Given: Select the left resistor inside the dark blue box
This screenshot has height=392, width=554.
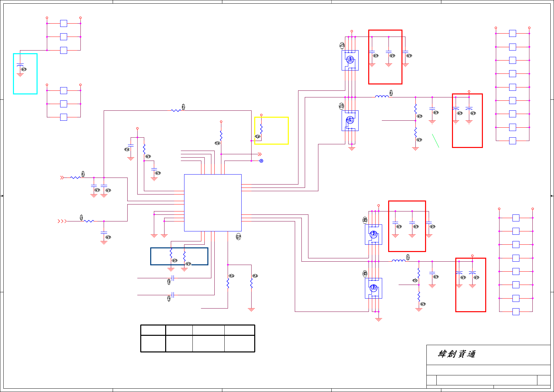Looking at the screenshot, I should (x=171, y=253).
